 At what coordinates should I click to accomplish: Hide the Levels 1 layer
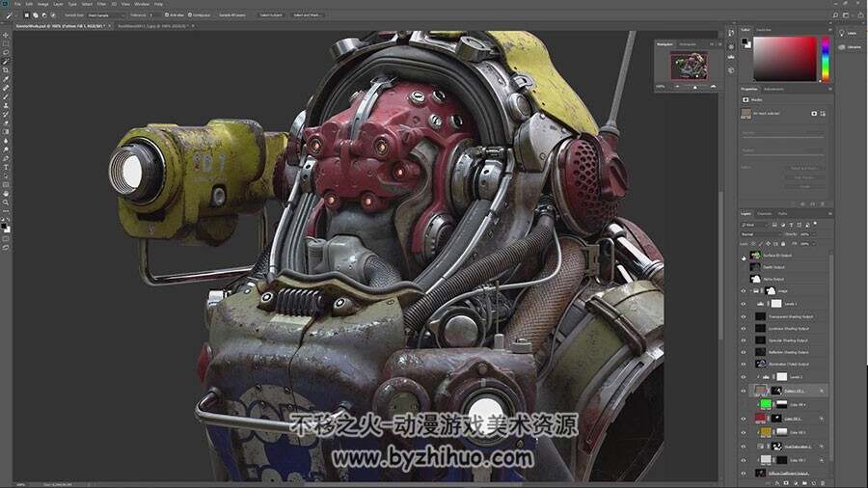coord(744,303)
